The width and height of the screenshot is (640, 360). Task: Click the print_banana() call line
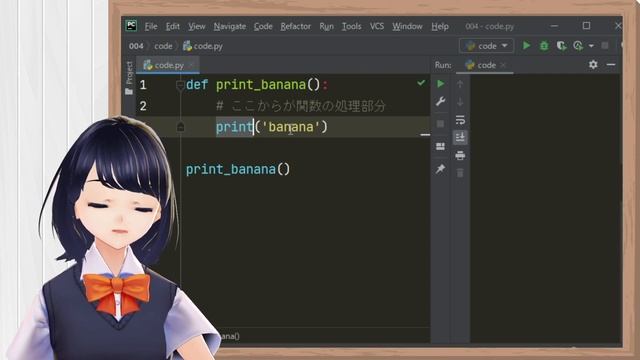point(238,169)
